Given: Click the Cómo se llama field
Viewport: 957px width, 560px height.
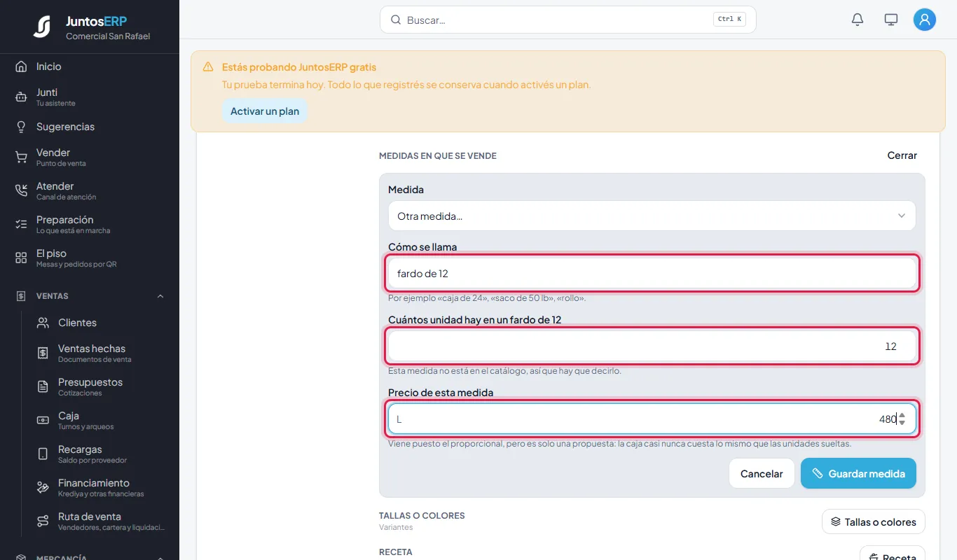Looking at the screenshot, I should click(x=652, y=273).
